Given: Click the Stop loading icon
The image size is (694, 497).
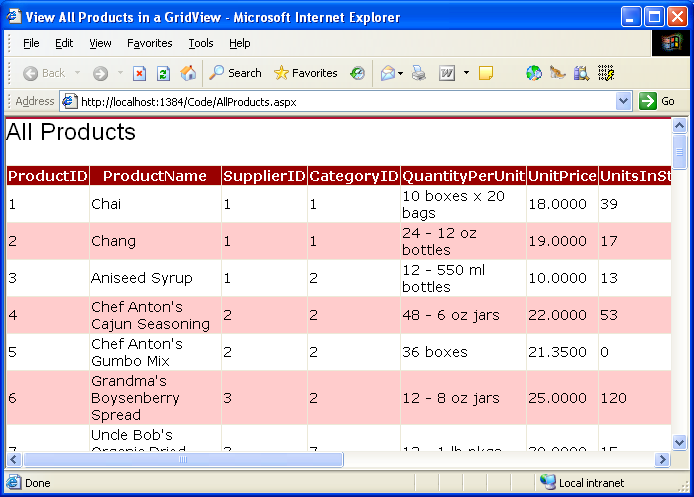Looking at the screenshot, I should pyautogui.click(x=140, y=73).
